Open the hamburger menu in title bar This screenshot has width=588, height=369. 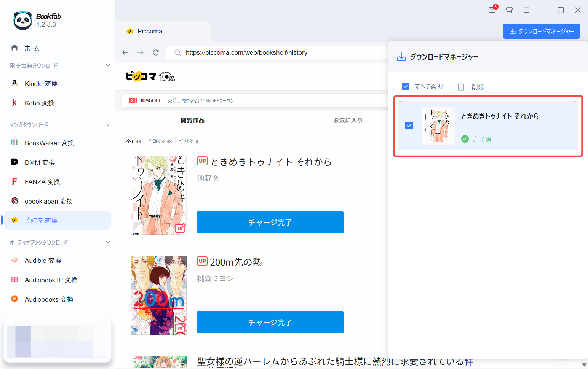coord(526,10)
